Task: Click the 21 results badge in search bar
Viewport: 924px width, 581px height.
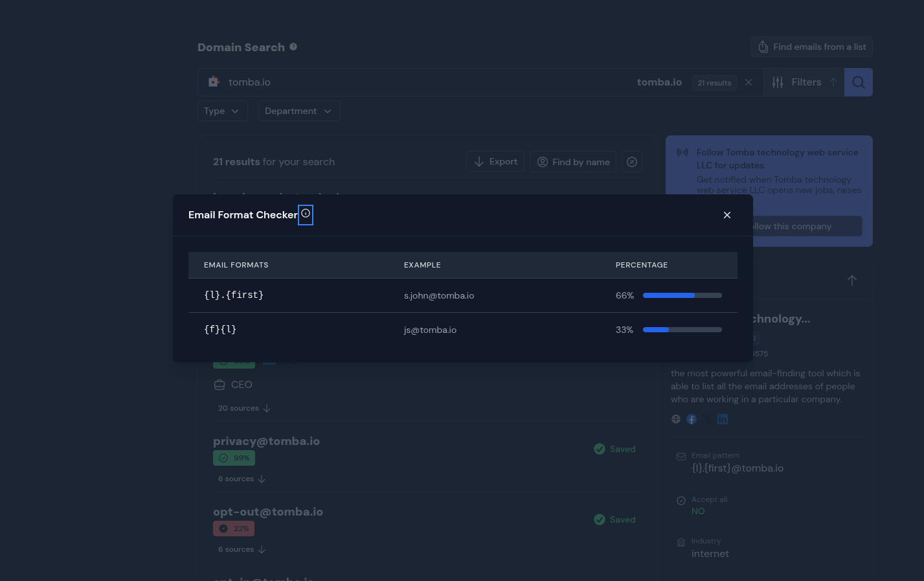Action: click(714, 83)
